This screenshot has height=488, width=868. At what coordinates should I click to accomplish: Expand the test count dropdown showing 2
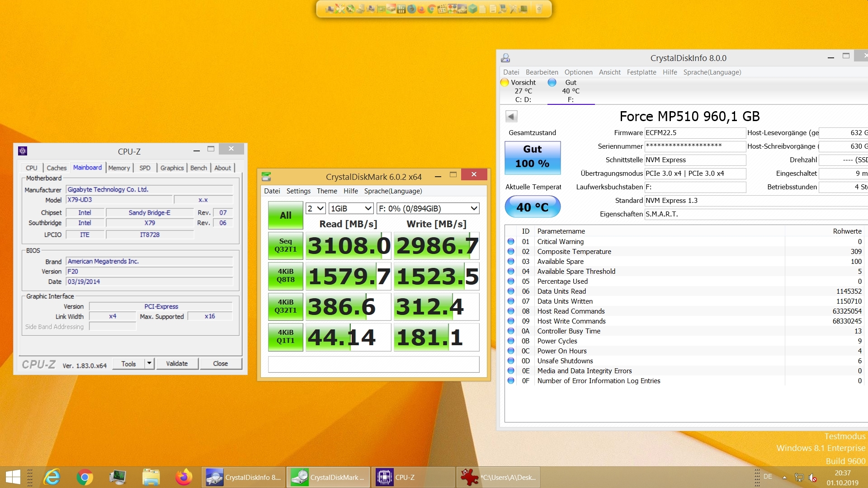click(316, 208)
